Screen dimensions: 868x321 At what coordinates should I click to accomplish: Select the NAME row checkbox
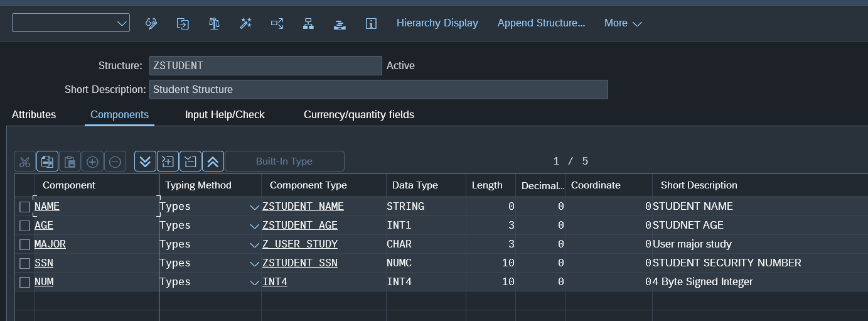(24, 207)
